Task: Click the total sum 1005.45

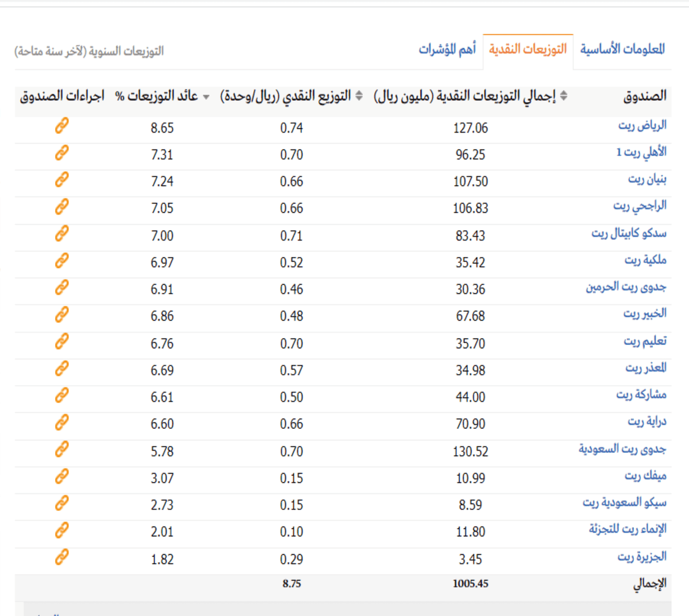Action: [470, 584]
